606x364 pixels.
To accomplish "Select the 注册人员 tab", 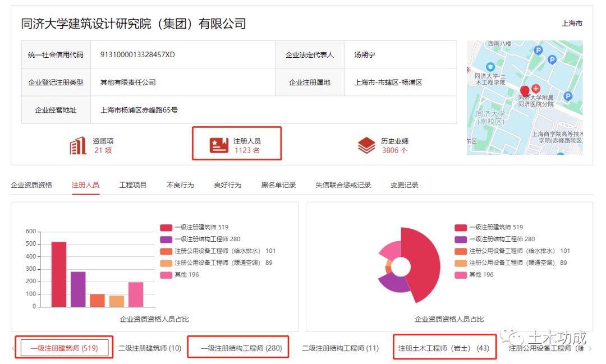I will tap(85, 185).
